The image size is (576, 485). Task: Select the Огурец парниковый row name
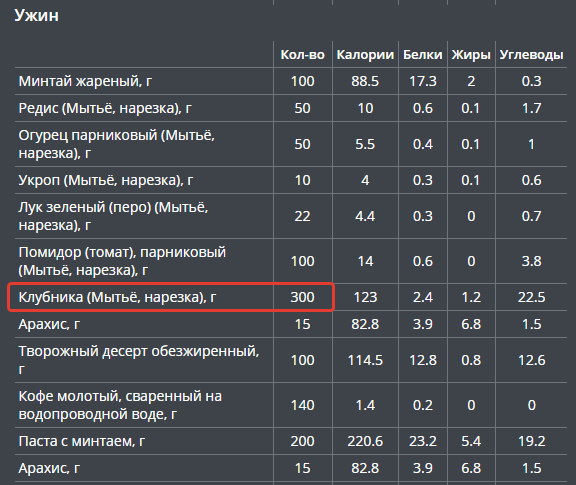[116, 144]
